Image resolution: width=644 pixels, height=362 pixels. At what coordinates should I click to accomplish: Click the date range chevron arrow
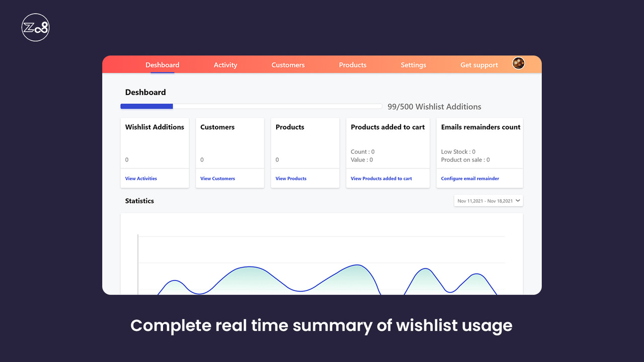click(x=518, y=200)
